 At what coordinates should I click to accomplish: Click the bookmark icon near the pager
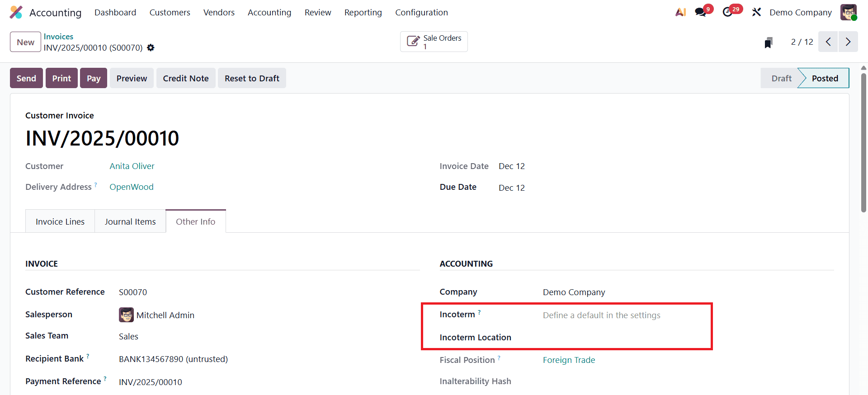[x=768, y=42]
